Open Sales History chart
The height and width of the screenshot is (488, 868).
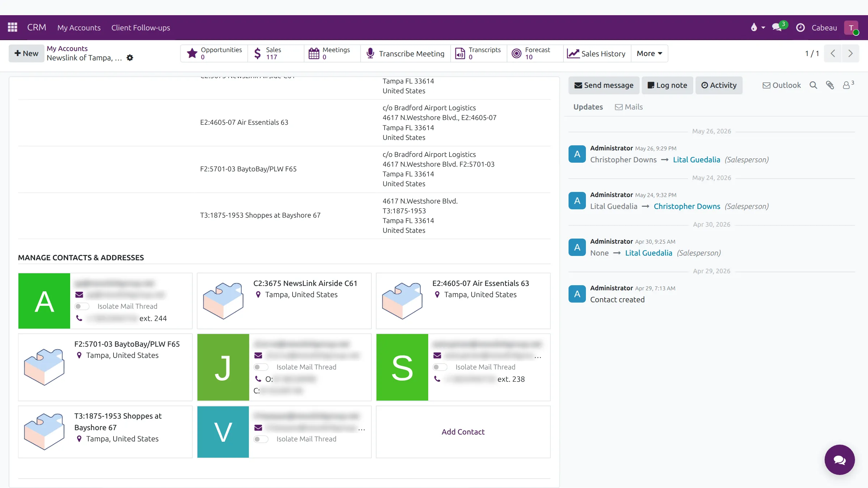coord(597,53)
